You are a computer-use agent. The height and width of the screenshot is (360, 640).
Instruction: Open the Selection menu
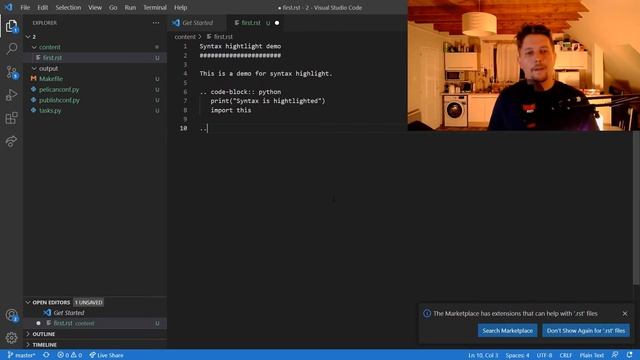[x=68, y=7]
